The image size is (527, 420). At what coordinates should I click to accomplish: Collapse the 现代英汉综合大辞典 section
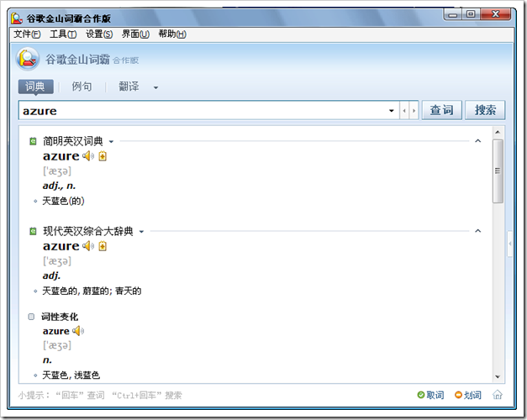click(x=478, y=231)
